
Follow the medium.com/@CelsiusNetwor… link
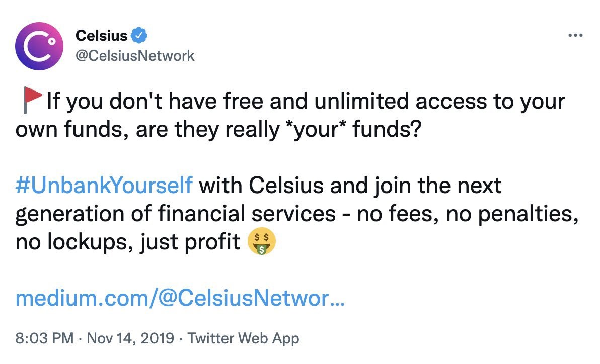click(180, 299)
